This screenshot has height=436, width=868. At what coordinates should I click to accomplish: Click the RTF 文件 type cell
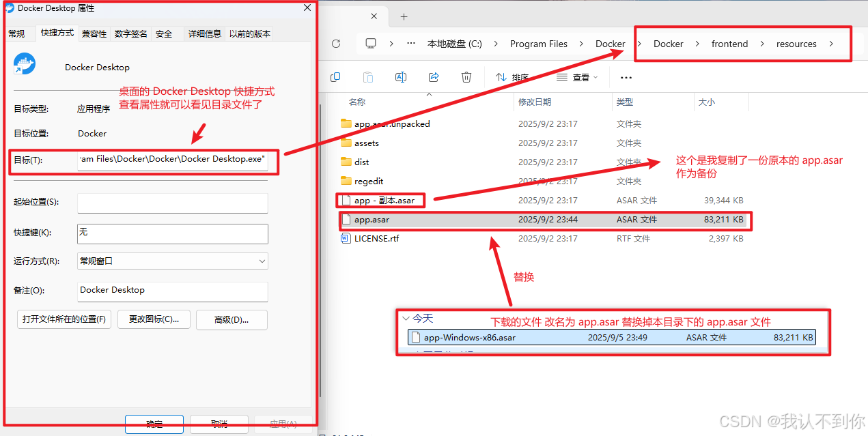pyautogui.click(x=634, y=239)
